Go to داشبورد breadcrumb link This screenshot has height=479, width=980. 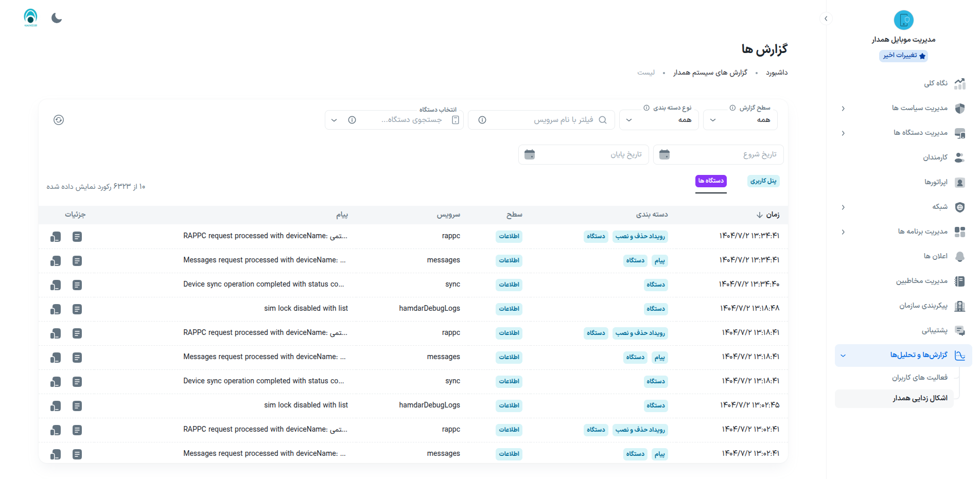click(776, 73)
